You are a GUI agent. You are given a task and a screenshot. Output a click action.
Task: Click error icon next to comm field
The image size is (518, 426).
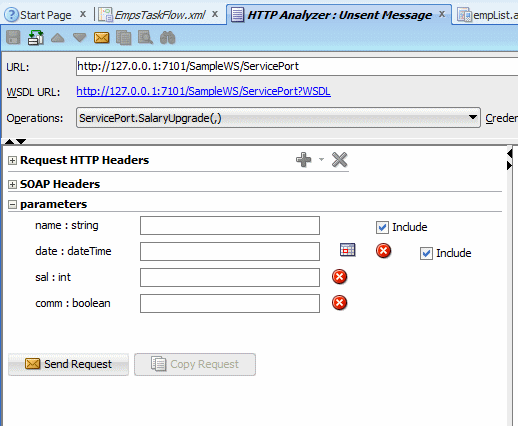click(x=340, y=303)
